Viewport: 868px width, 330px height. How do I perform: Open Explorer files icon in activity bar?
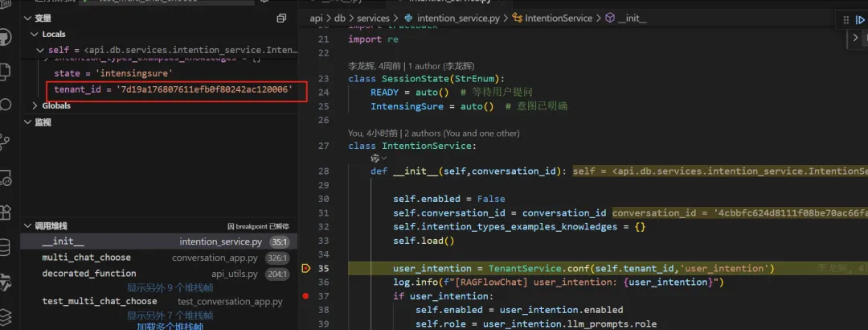[5, 71]
